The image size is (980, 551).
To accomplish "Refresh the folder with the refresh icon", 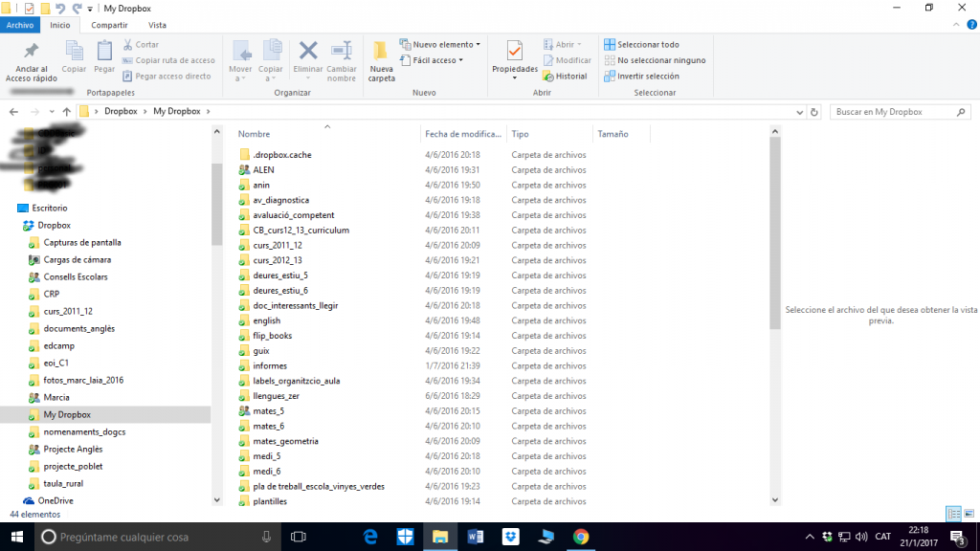I will coord(813,111).
